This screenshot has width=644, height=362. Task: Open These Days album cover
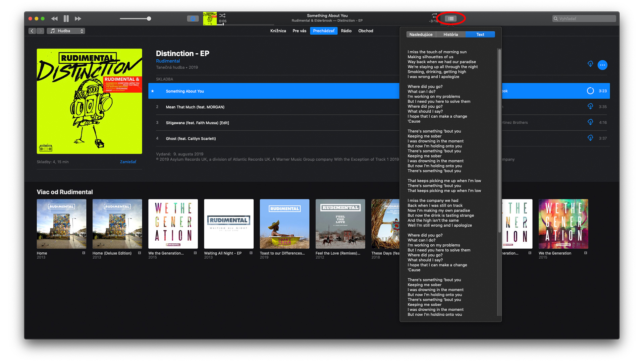(x=385, y=224)
